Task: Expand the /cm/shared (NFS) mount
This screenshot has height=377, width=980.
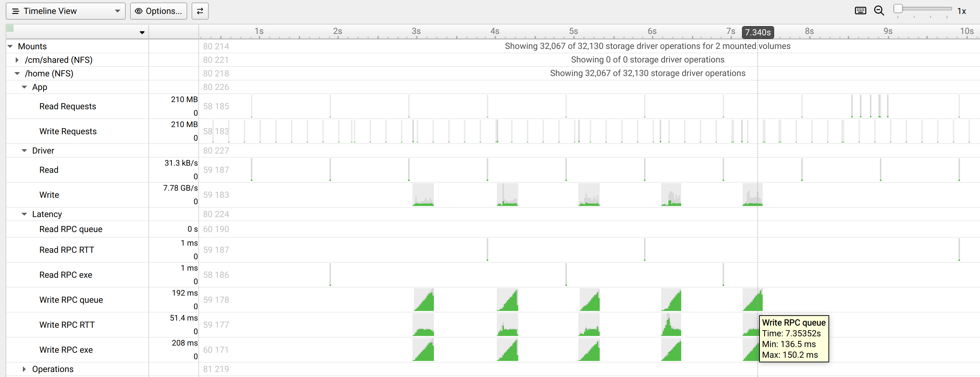Action: (17, 60)
